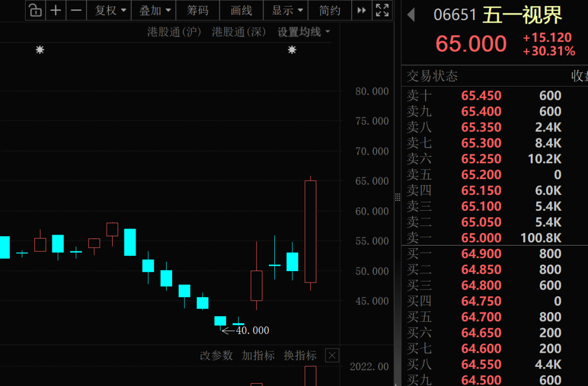Image resolution: width=588 pixels, height=386 pixels.
Task: Click the +30.31% change percentage
Action: pos(549,51)
